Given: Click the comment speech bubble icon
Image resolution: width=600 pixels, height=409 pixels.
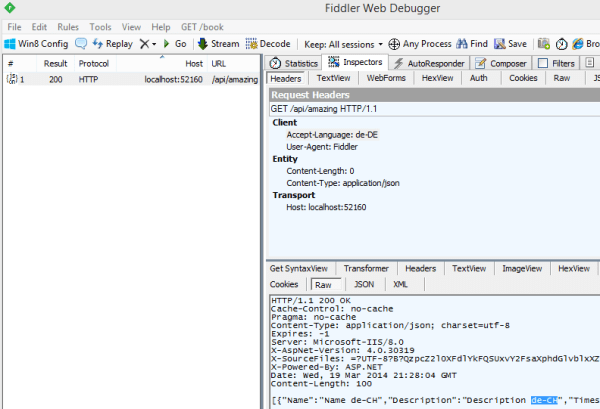Looking at the screenshot, I should point(81,44).
